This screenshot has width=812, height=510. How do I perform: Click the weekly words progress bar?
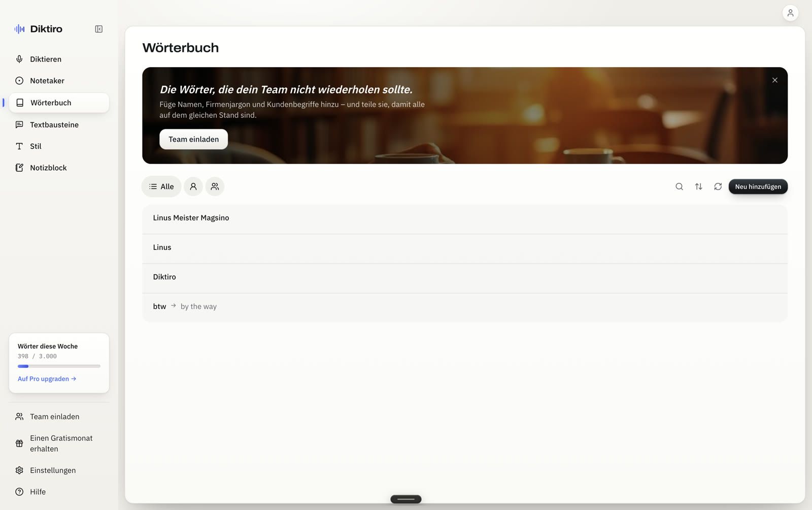point(59,366)
